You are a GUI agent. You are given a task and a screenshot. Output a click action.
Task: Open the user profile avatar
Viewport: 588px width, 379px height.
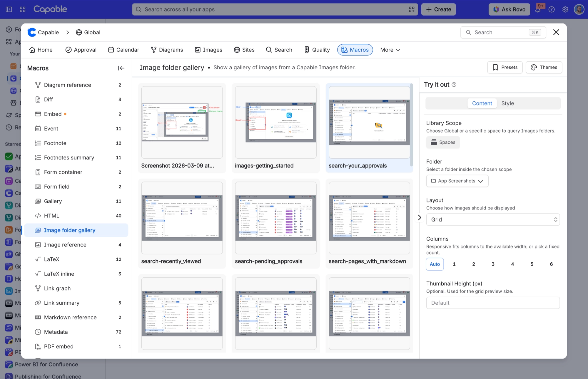[579, 9]
